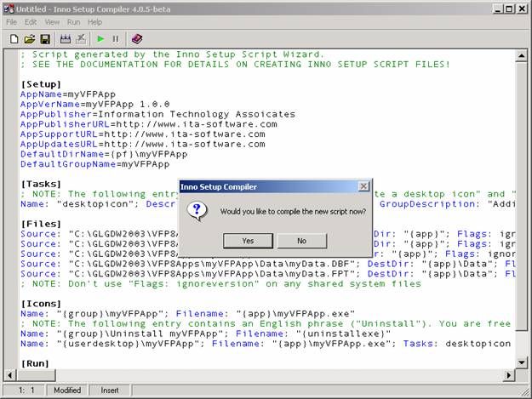Run the setup with the green arrow
532x399 pixels.
(100, 39)
